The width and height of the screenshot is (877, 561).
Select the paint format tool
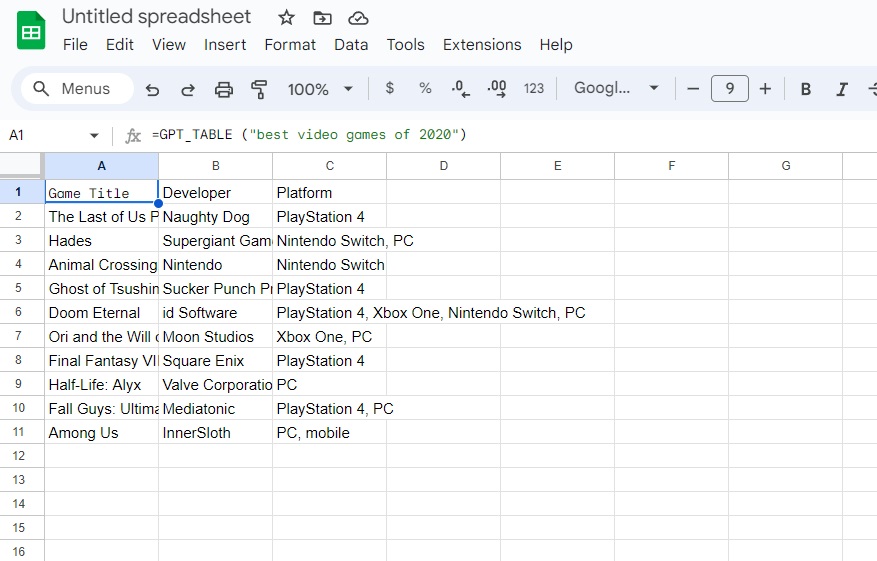click(259, 89)
